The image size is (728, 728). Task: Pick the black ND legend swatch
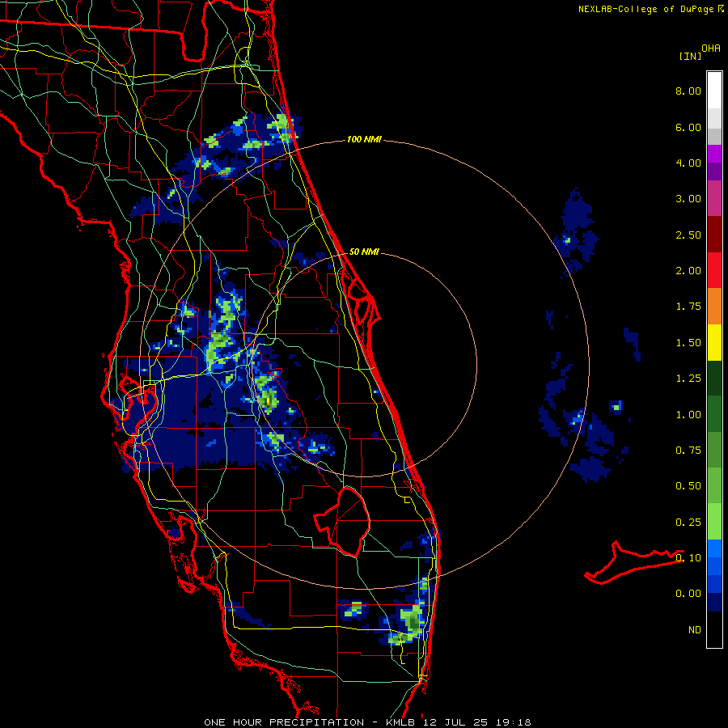tap(714, 629)
